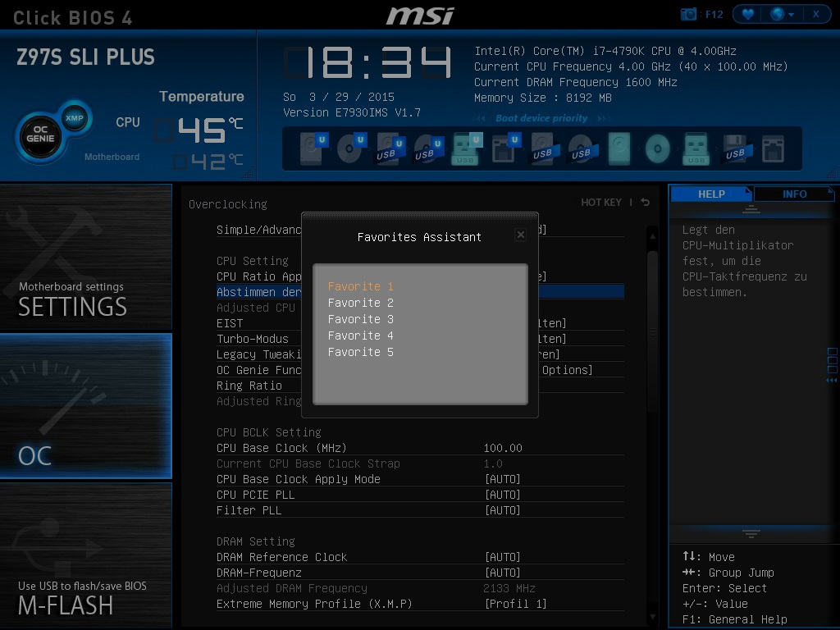Select first UEFI hard disk boot icon

[x=313, y=148]
